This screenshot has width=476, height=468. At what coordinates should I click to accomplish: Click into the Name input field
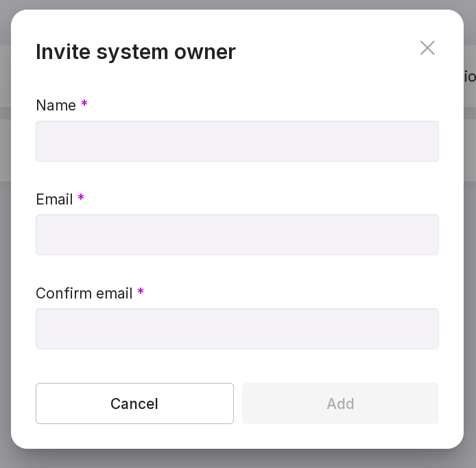point(237,141)
